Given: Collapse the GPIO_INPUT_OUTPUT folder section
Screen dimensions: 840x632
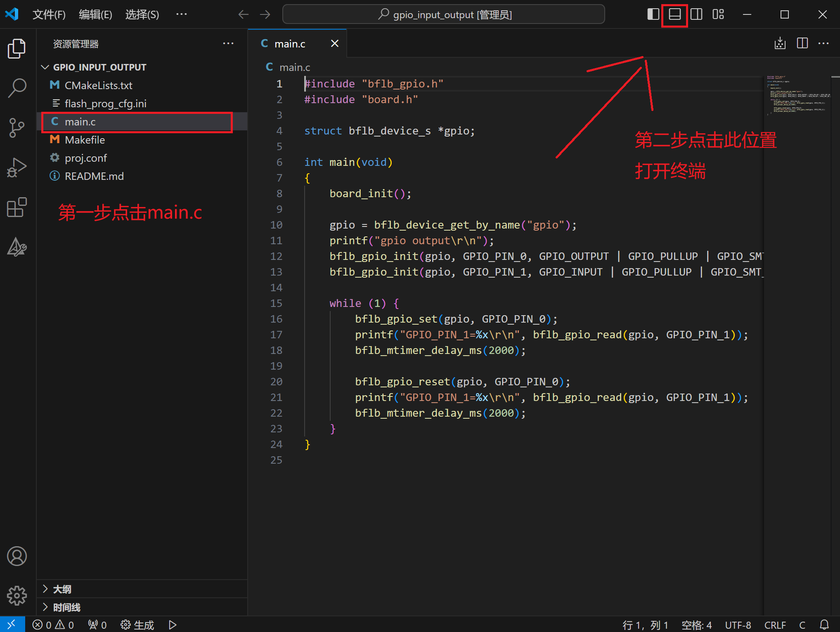Looking at the screenshot, I should [142, 67].
